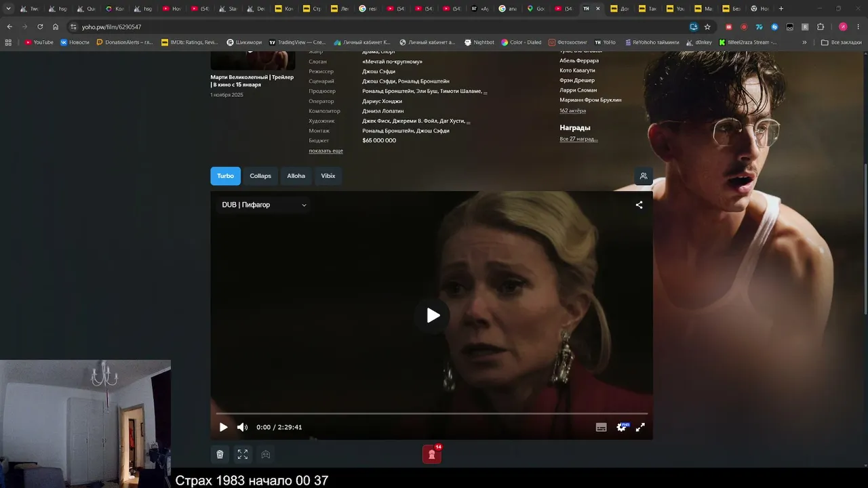The image size is (868, 488).
Task: Click the browser Home icon
Action: pyautogui.click(x=56, y=27)
